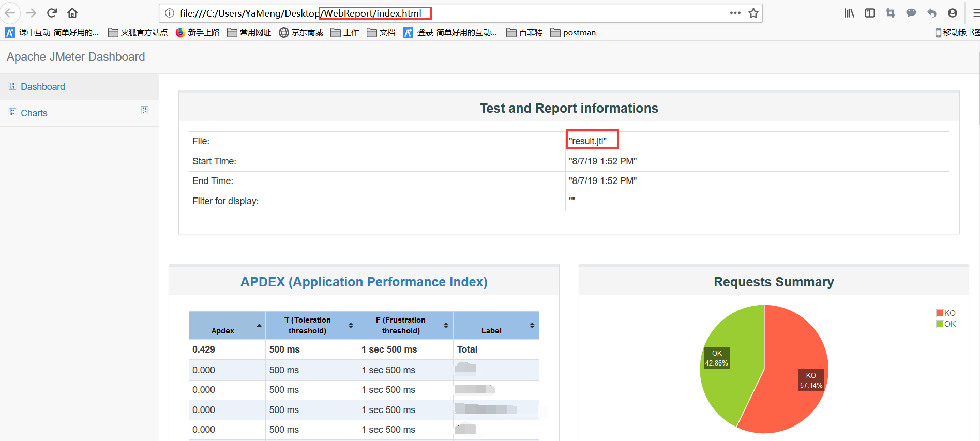Open the chat bubble toolbar icon

pyautogui.click(x=911, y=13)
